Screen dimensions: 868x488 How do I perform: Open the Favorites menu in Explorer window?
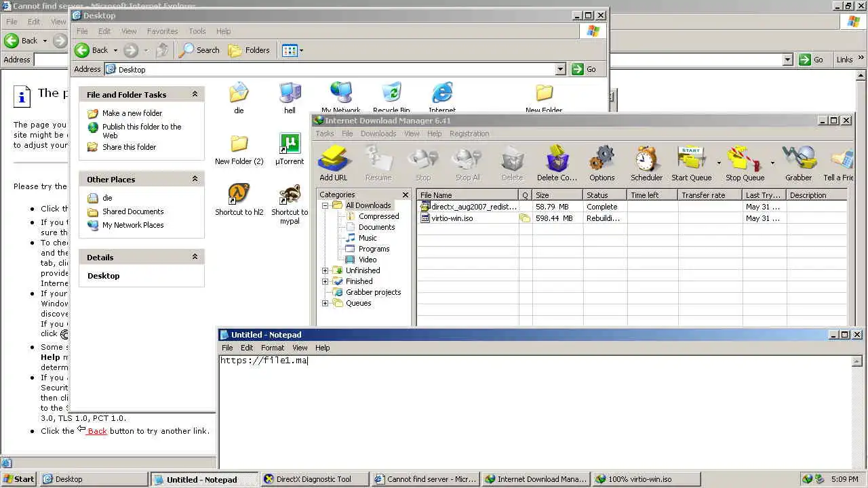[x=163, y=31]
